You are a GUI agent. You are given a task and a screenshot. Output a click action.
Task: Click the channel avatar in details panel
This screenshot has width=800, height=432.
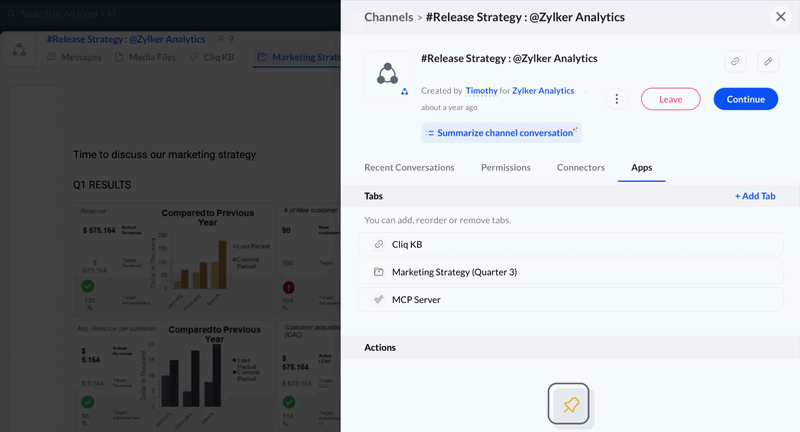[388, 74]
